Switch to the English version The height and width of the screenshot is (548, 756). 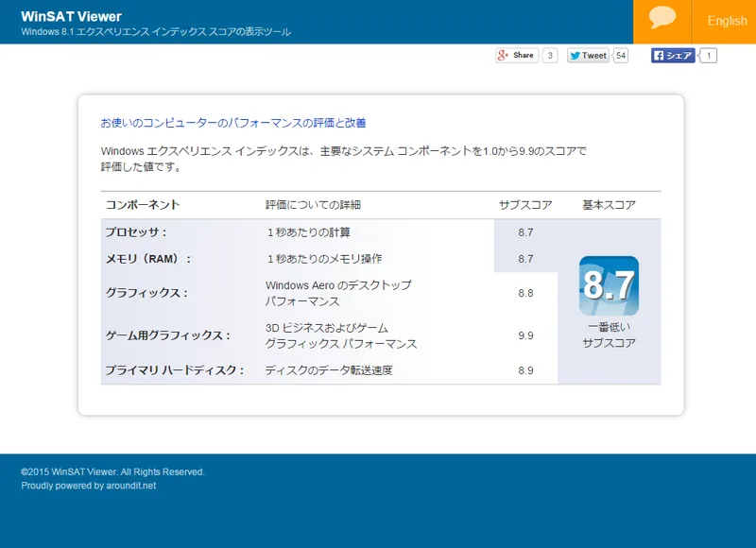tap(726, 21)
